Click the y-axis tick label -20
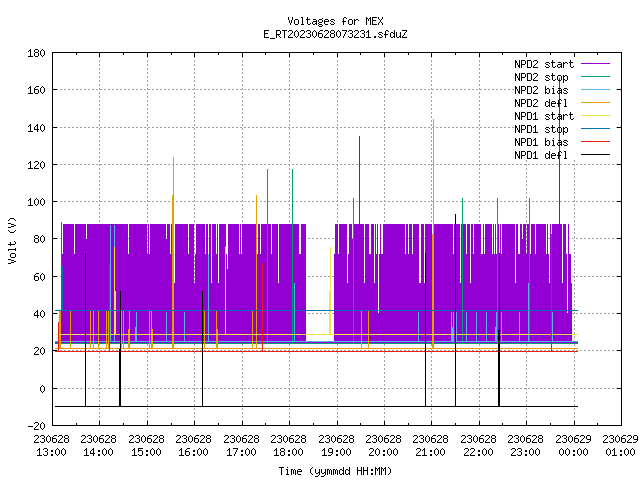The height and width of the screenshot is (480, 640). coord(36,426)
